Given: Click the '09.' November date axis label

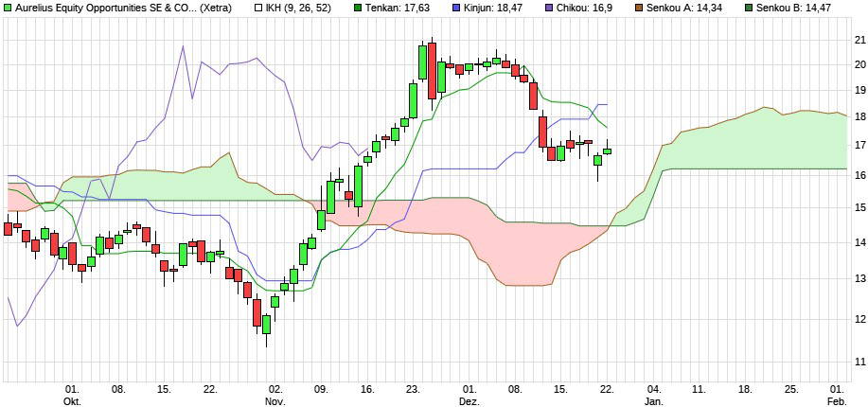Looking at the screenshot, I should (x=322, y=390).
